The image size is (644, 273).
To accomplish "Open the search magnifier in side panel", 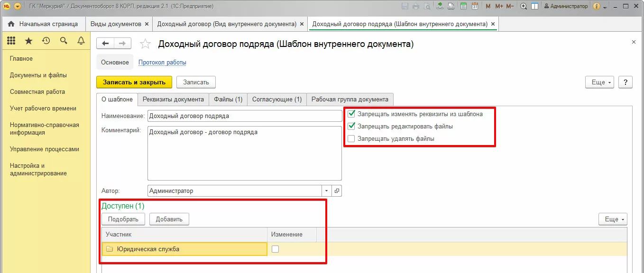I will click(x=64, y=41).
